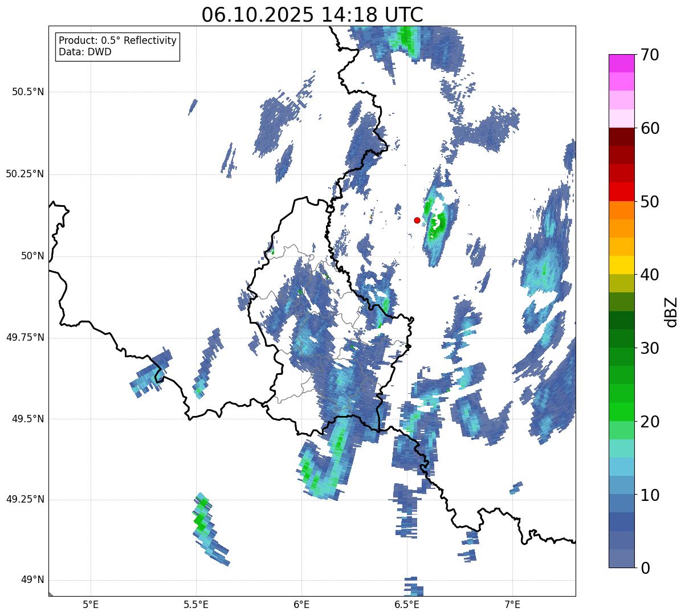Click the latitude label 49°N
This screenshot has width=685, height=616.
[x=32, y=580]
